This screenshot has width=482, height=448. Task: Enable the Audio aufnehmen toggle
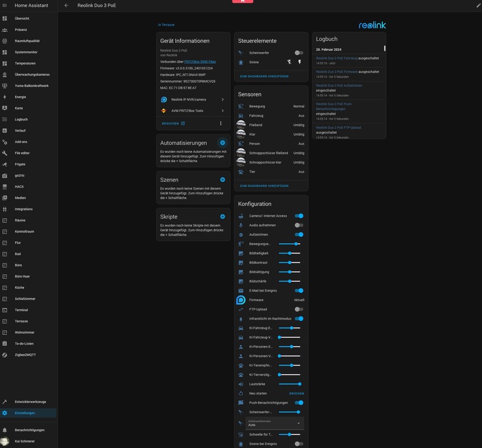[299, 225]
